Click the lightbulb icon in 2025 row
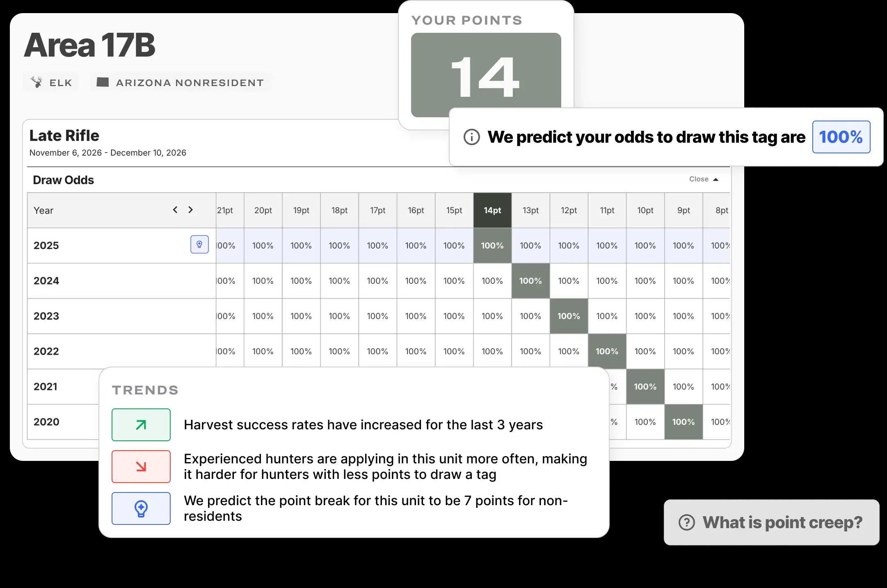 pyautogui.click(x=199, y=245)
